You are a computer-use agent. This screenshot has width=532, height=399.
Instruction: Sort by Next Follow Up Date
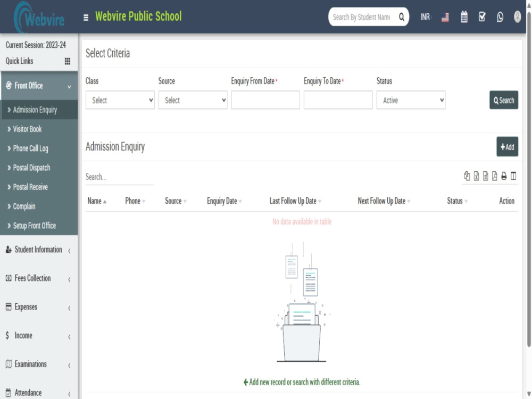(384, 201)
